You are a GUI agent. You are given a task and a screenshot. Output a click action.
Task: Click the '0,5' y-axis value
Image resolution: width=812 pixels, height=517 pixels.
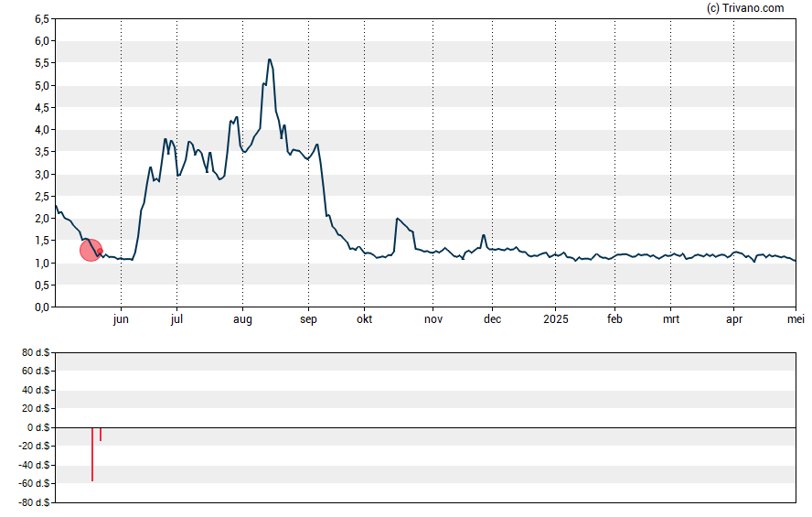point(42,285)
